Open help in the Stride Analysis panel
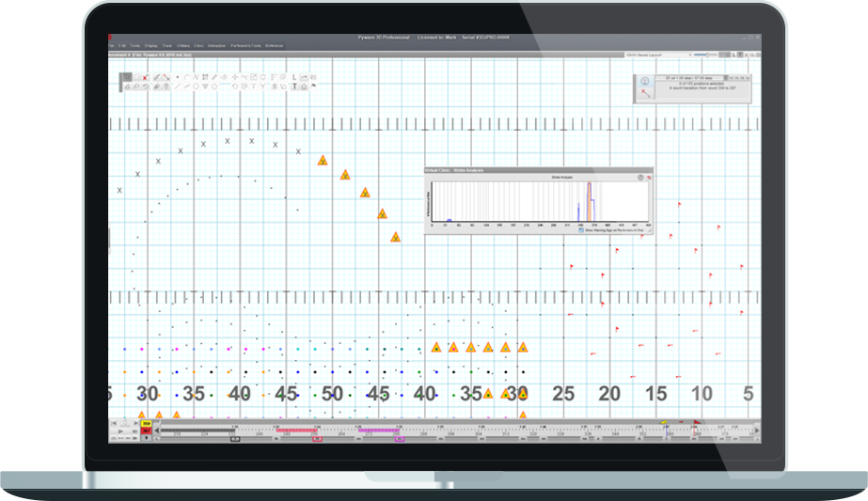The image size is (868, 501). tap(640, 177)
